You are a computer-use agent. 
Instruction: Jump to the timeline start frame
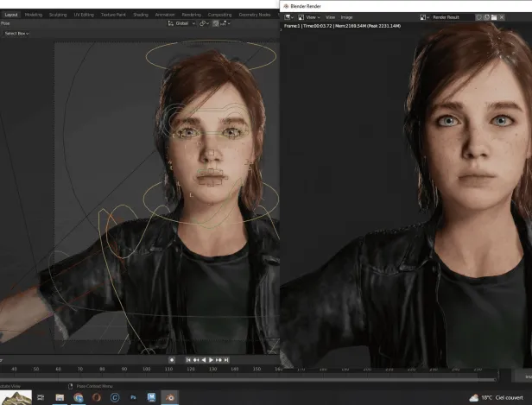[x=189, y=359]
